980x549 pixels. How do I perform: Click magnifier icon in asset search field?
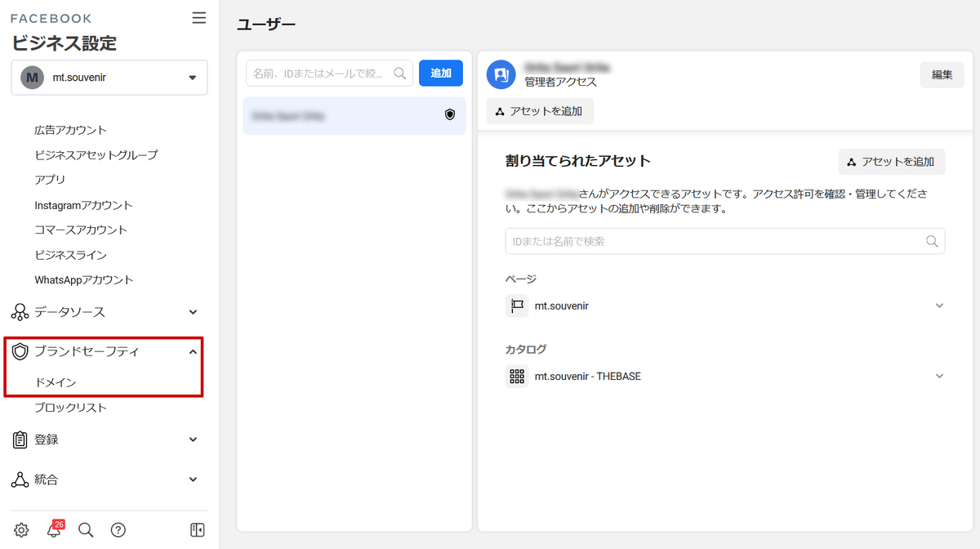pos(932,241)
